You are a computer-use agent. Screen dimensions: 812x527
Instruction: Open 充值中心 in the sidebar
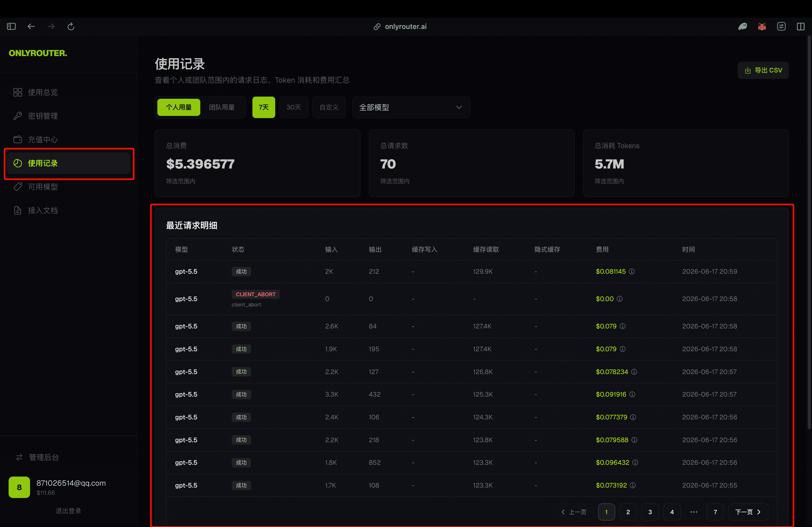(68, 140)
